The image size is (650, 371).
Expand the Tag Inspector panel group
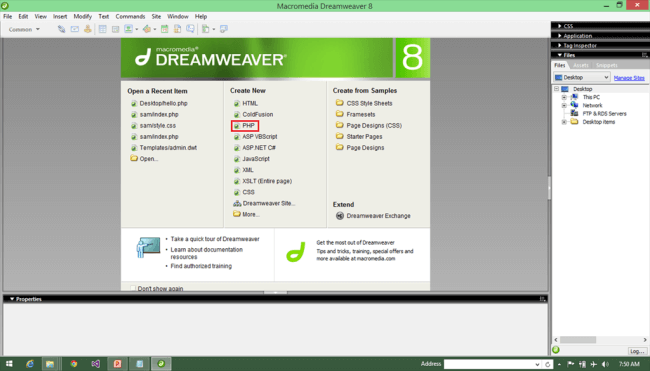tap(560, 45)
